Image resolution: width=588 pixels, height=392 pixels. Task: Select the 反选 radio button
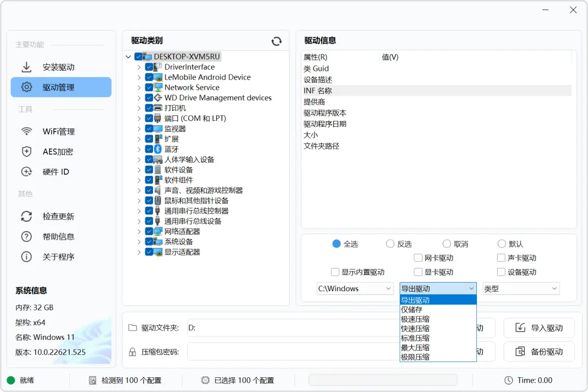(x=390, y=244)
